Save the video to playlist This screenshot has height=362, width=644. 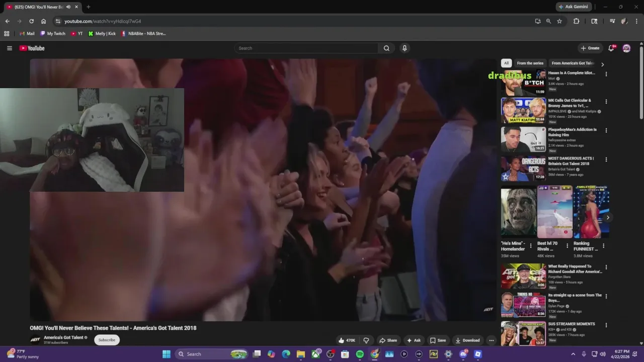tap(438, 340)
